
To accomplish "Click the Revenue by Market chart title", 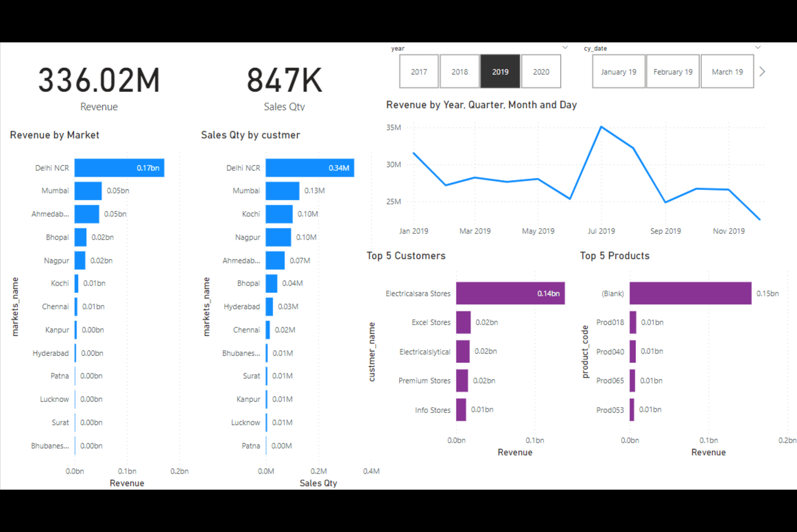I will [55, 135].
